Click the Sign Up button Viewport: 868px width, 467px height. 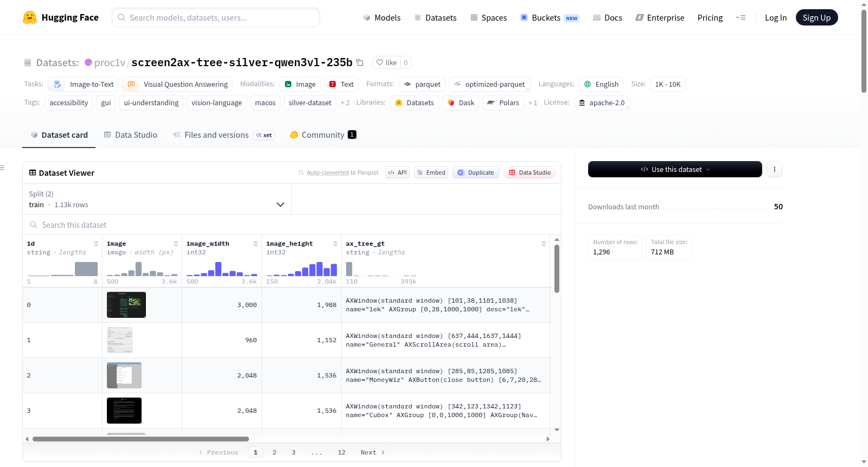coord(816,17)
